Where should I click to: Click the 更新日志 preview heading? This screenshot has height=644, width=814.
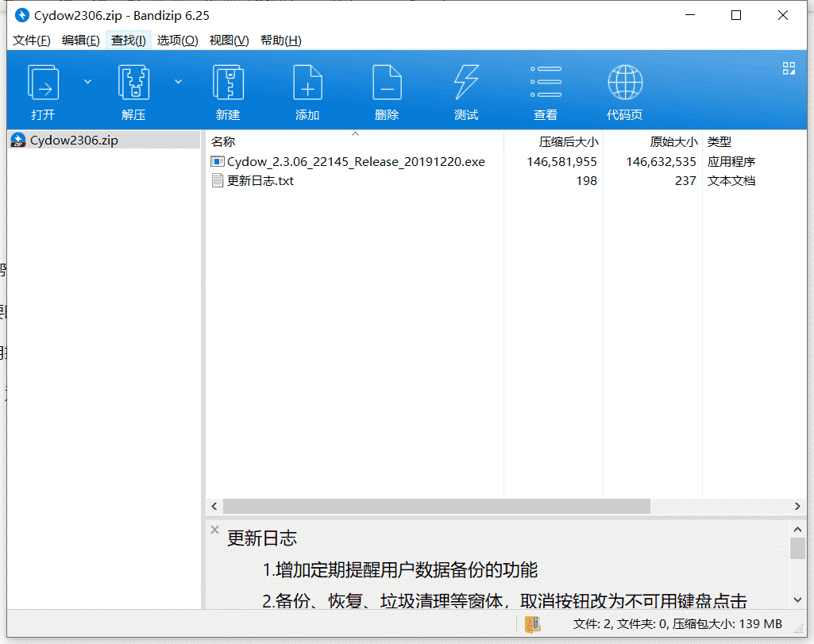[x=262, y=538]
